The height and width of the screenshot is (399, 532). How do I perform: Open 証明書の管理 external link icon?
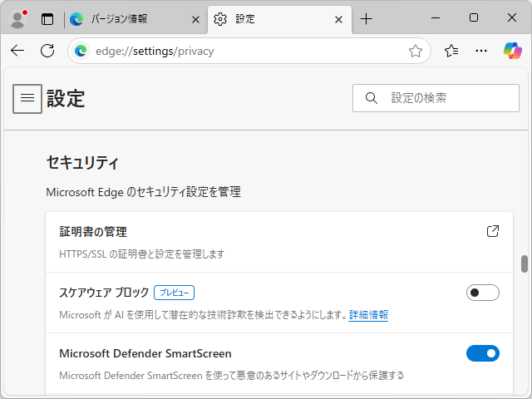coord(493,231)
